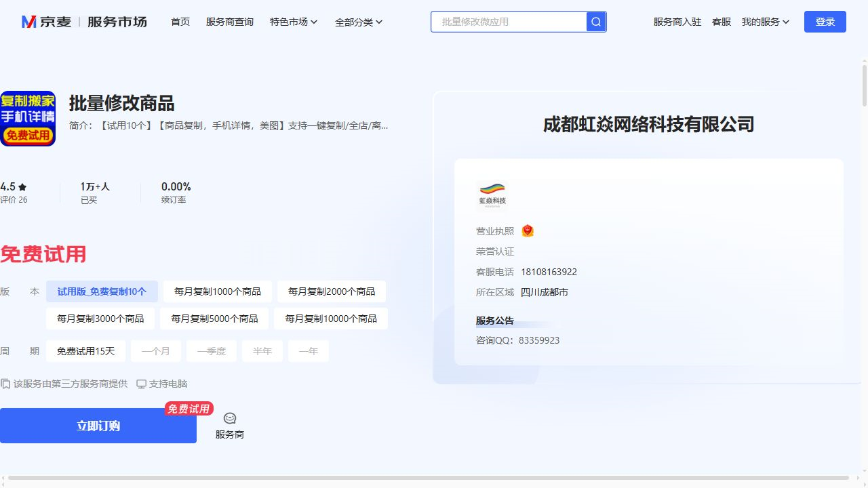Click the search magnifier icon

(x=596, y=22)
